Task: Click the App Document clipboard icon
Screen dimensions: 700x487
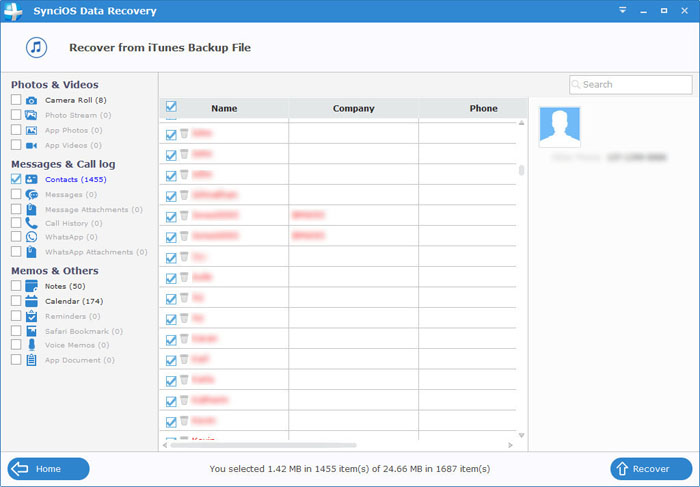Action: point(31,360)
